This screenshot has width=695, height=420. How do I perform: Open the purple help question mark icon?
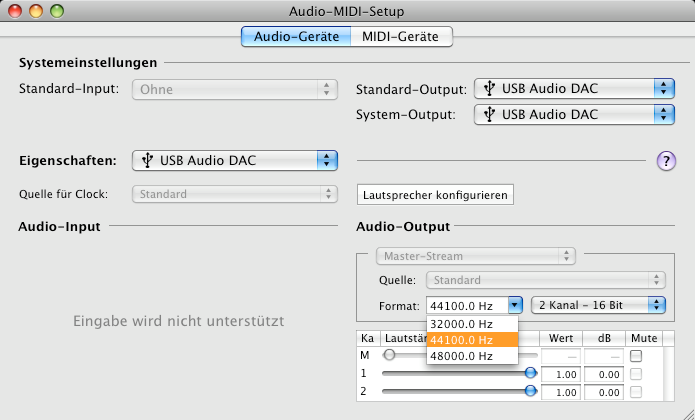tap(666, 160)
